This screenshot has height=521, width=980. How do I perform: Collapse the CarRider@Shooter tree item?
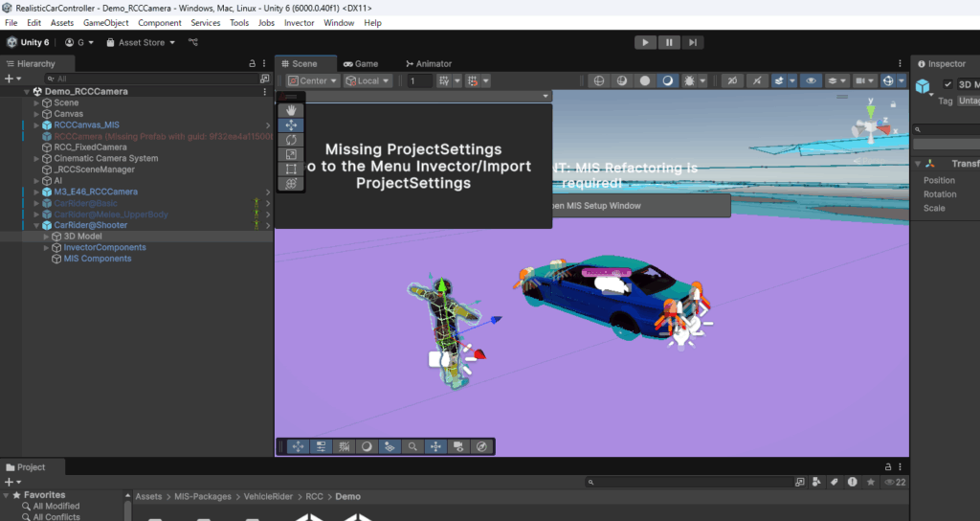pos(36,226)
